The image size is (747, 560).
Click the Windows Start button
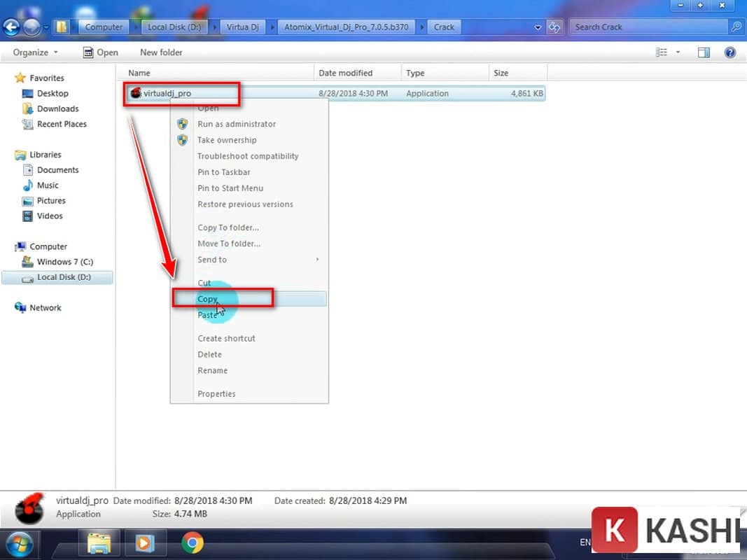(x=21, y=543)
